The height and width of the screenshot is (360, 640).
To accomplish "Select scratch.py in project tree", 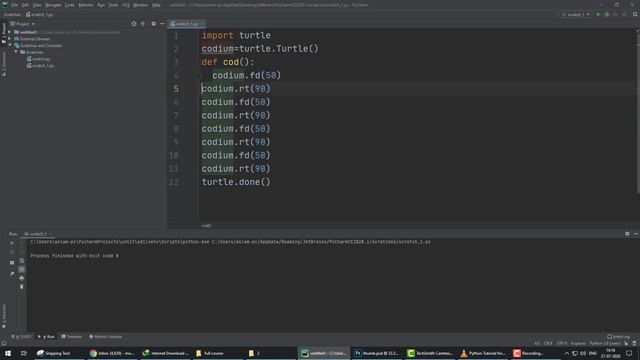I will tap(39, 59).
